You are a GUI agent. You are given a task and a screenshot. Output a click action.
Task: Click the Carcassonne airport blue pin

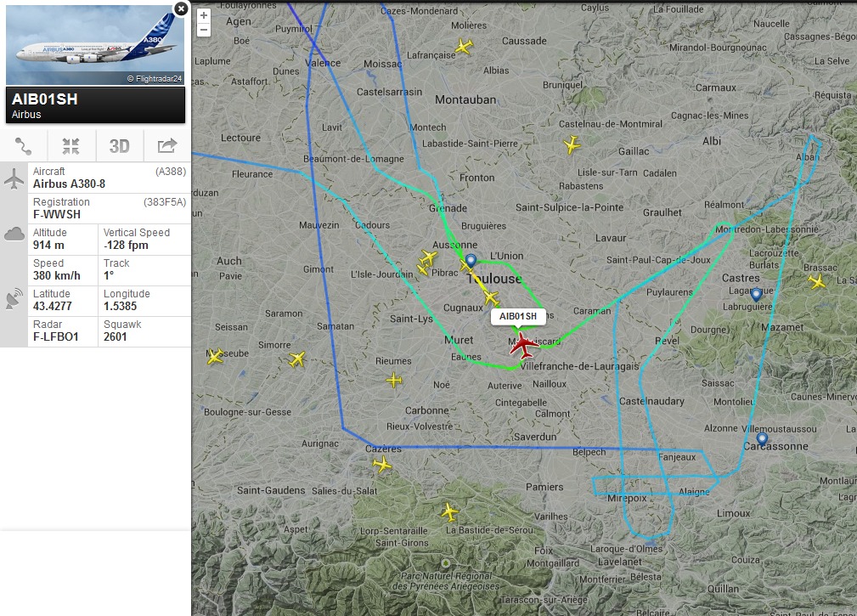click(762, 439)
